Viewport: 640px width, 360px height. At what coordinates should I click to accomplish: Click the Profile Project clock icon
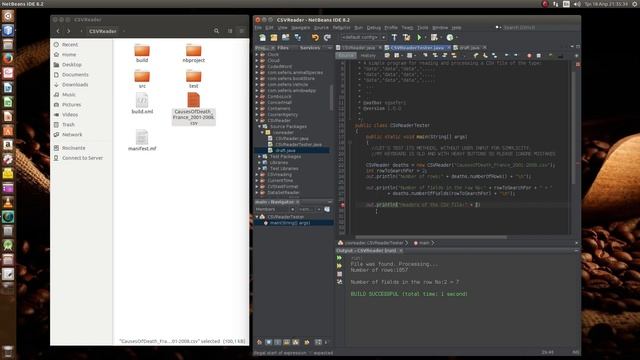(450, 38)
